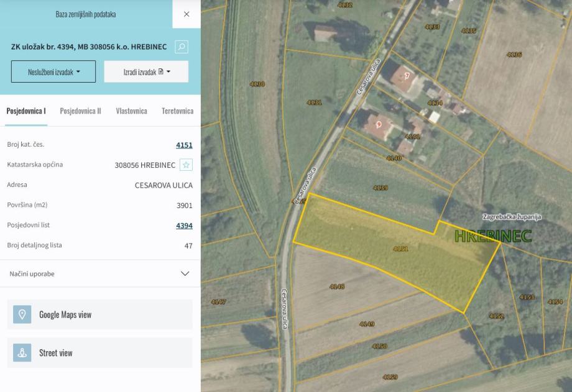Click parcel label 4154 on the map
The height and width of the screenshot is (392, 572).
(555, 301)
